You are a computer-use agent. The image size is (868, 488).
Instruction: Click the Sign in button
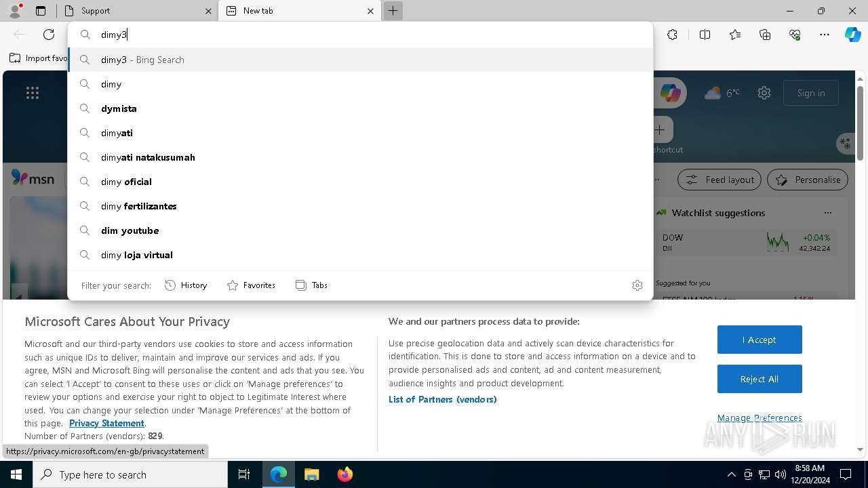point(811,93)
